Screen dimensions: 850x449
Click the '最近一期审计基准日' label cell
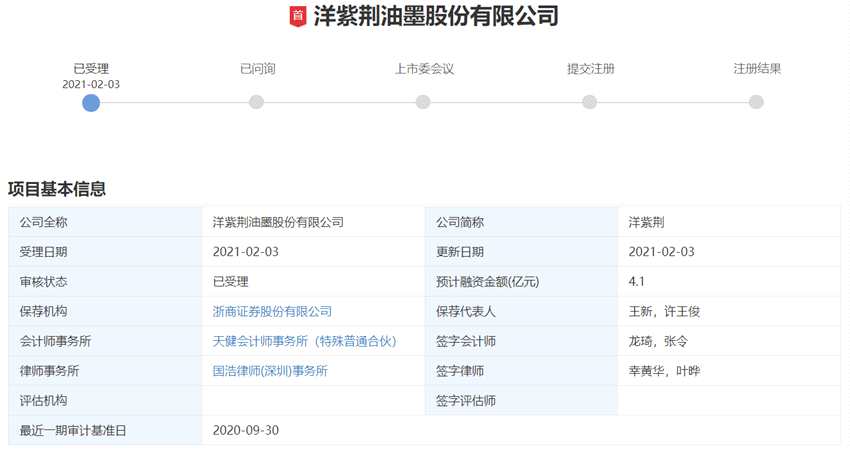click(x=105, y=431)
